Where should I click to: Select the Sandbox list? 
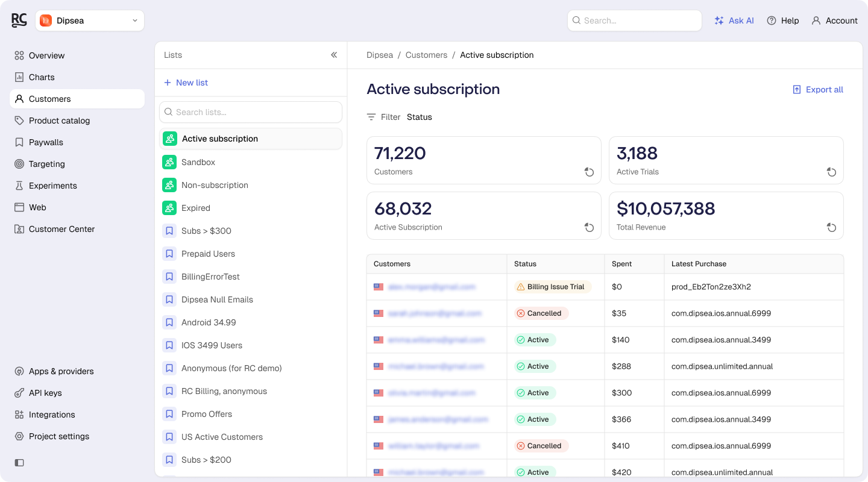pyautogui.click(x=251, y=162)
